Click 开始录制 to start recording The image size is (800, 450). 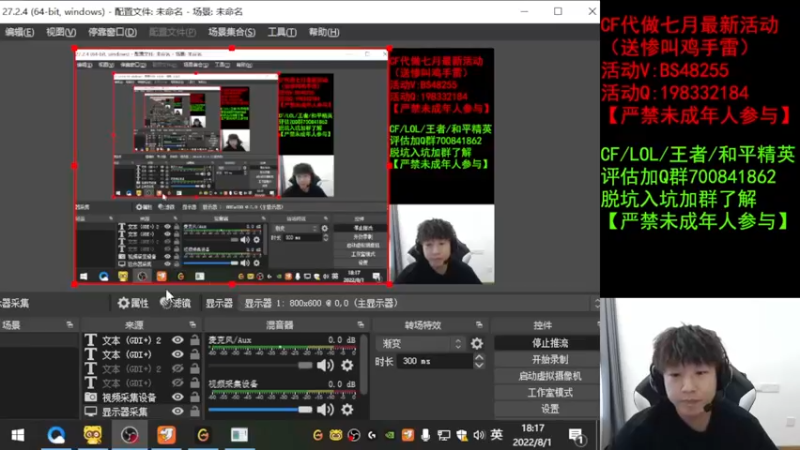549,359
